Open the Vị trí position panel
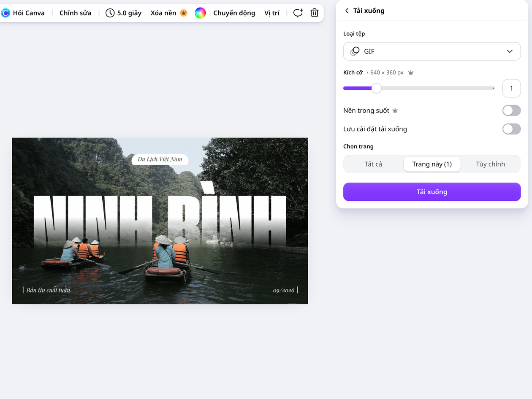 (272, 13)
